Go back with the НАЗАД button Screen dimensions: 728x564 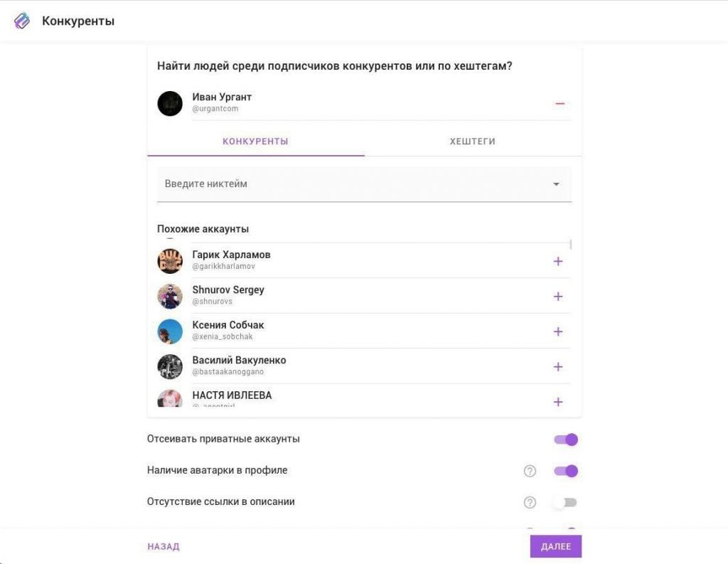click(x=164, y=547)
